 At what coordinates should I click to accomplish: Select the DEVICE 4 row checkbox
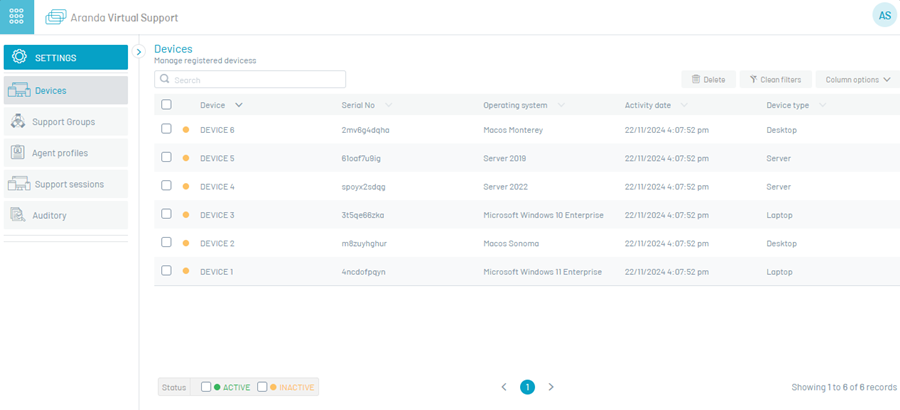[166, 185]
